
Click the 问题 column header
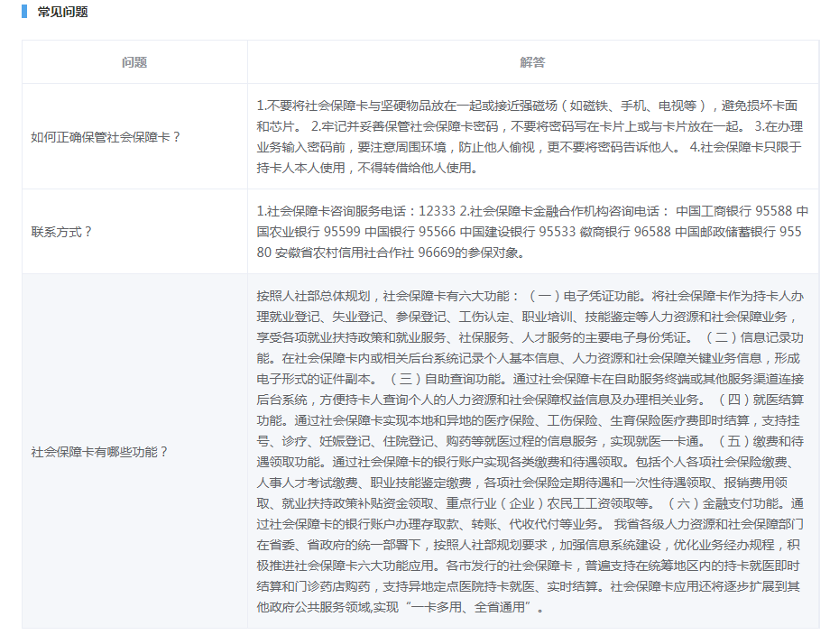[134, 62]
